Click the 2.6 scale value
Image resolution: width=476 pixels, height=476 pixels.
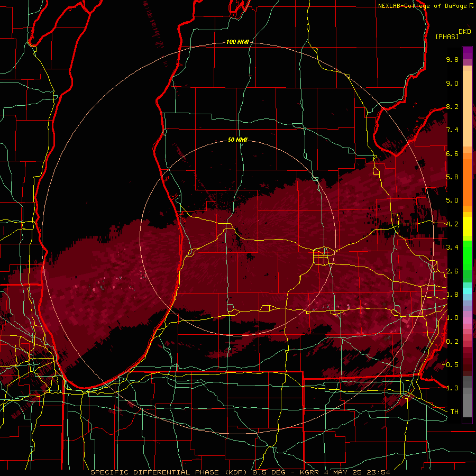(x=452, y=271)
